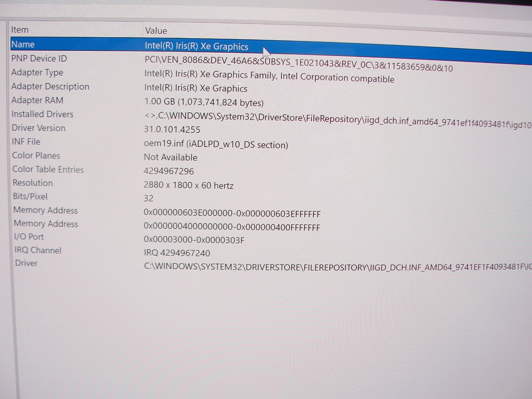Select the INF File row
Image resolution: width=532 pixels, height=399 pixels.
point(26,142)
